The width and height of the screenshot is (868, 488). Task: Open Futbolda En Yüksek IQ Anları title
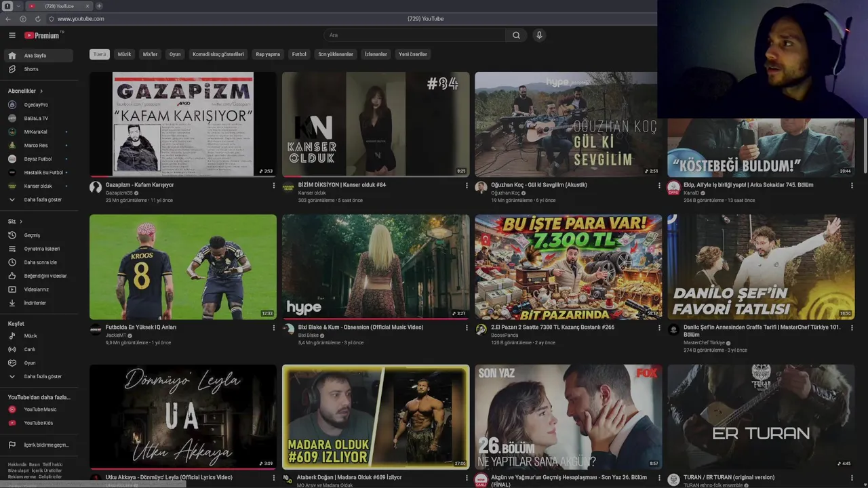pyautogui.click(x=141, y=327)
